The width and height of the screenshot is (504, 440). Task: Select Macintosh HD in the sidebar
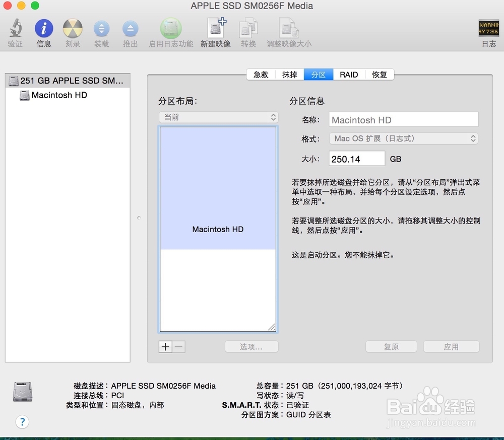58,95
